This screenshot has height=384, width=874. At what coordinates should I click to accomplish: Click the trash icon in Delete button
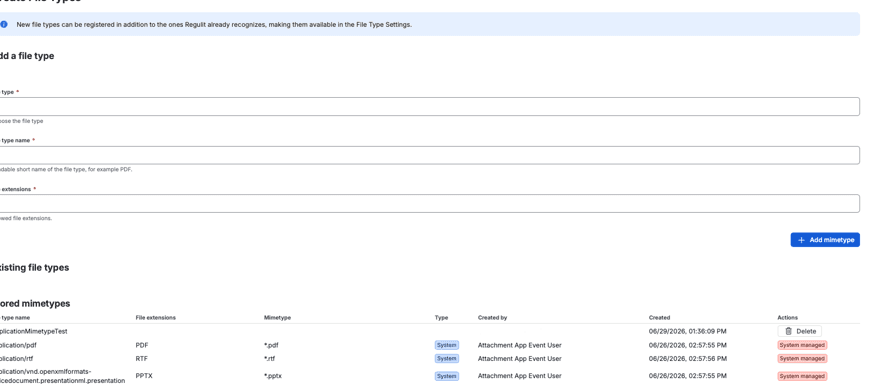(788, 331)
